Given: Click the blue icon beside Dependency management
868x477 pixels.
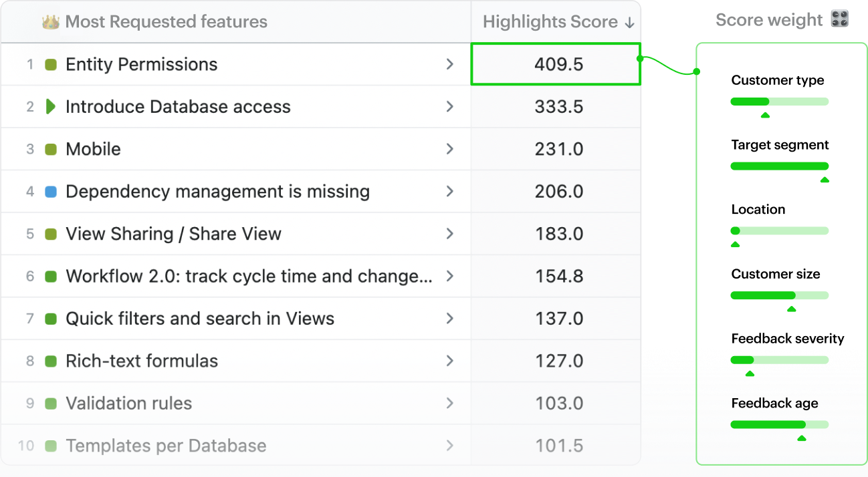Looking at the screenshot, I should [x=51, y=192].
